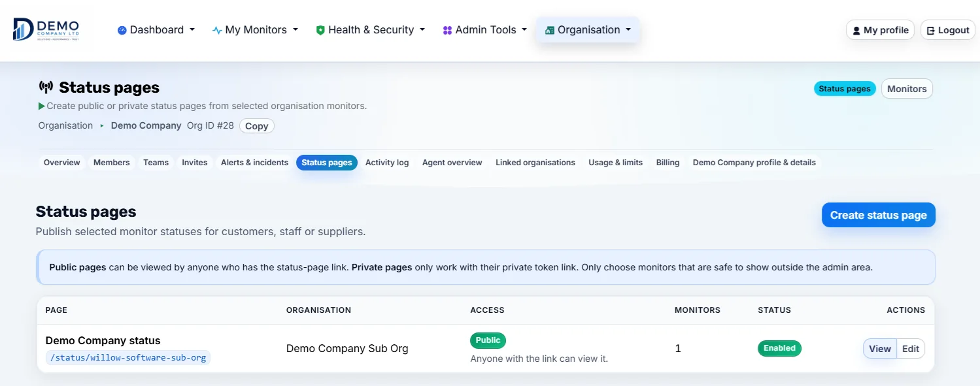Image resolution: width=980 pixels, height=386 pixels.
Task: Switch to the Teams tab
Action: [x=156, y=163]
